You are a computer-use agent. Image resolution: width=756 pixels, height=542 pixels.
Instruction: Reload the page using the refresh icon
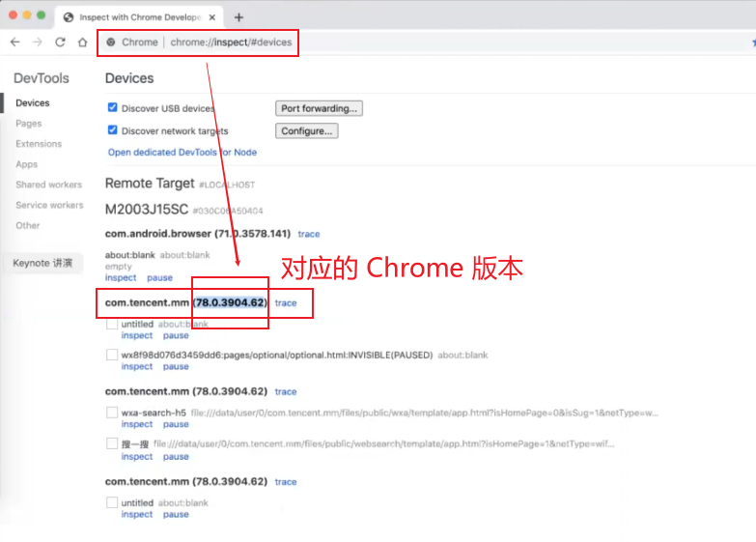(60, 42)
